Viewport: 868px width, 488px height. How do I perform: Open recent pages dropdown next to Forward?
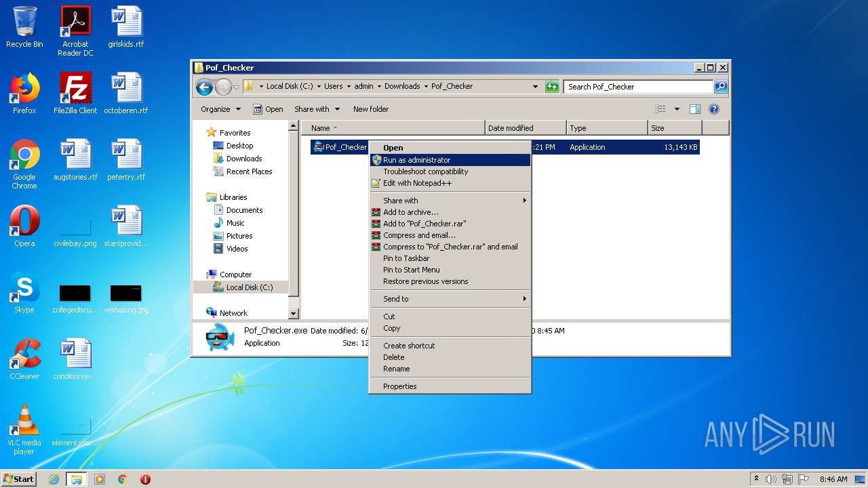click(x=237, y=87)
